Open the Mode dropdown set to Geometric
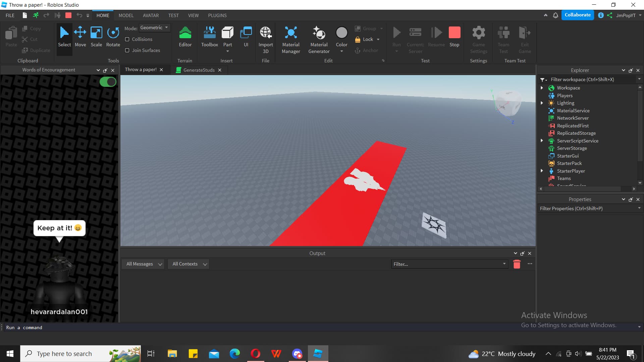Viewport: 644px width, 362px height. (154, 27)
